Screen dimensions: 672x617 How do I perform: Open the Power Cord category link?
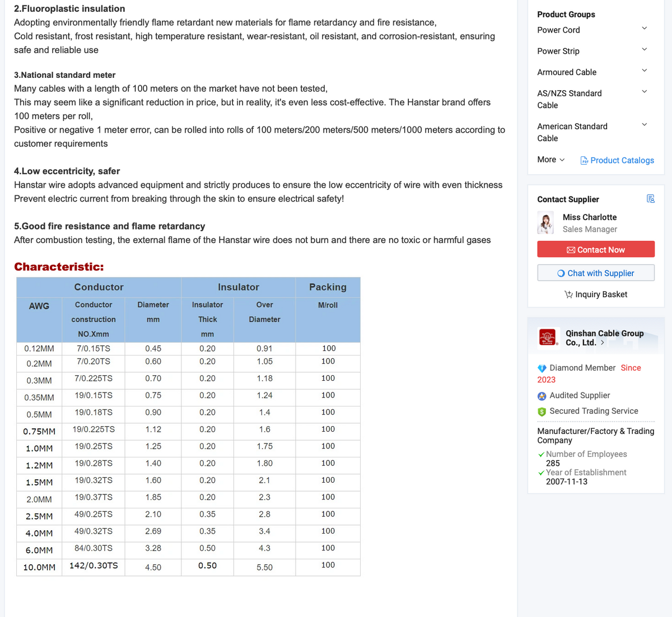[558, 30]
